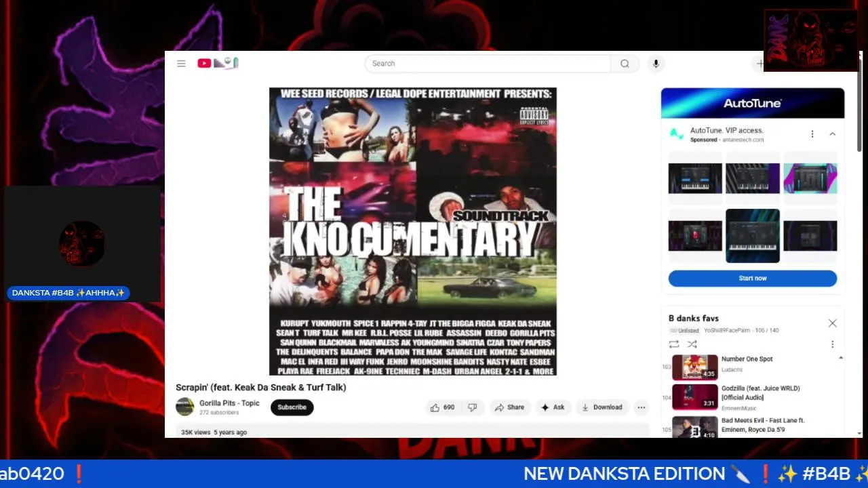Click the Scrapin' video title text

261,388
